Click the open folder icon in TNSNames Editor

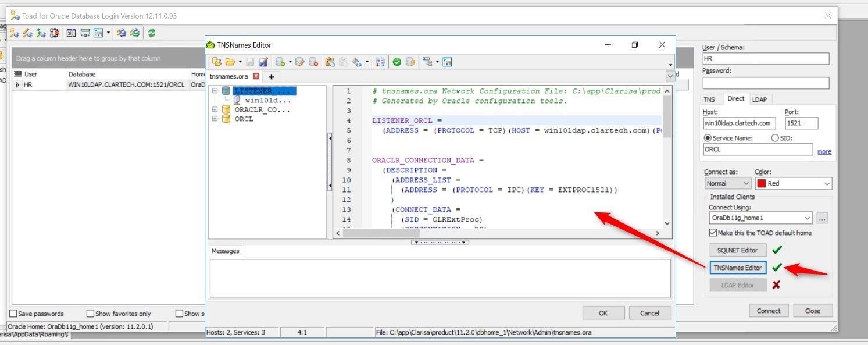[x=230, y=62]
